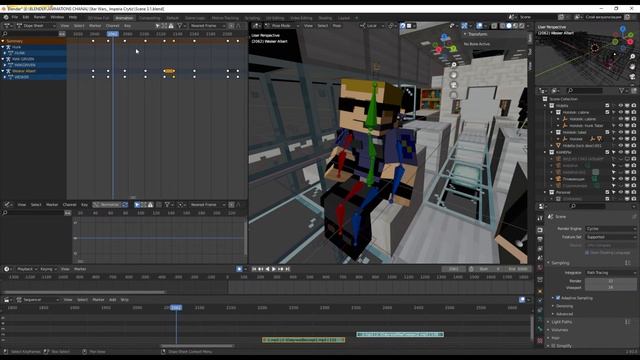640x360 pixels.
Task: Open the File menu
Action: [x=15, y=18]
